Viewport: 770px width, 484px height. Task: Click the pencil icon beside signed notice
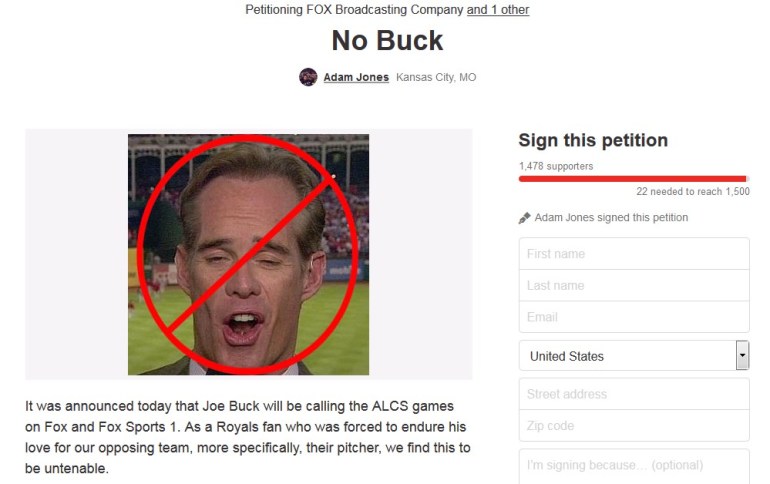click(524, 218)
